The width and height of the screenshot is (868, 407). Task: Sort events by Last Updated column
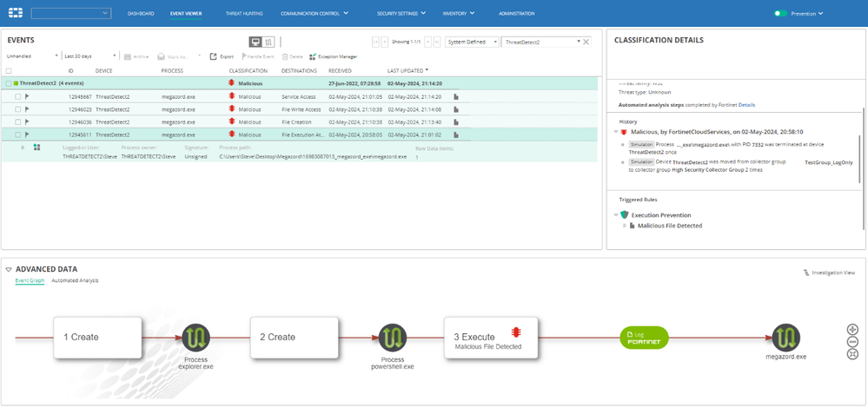[408, 71]
